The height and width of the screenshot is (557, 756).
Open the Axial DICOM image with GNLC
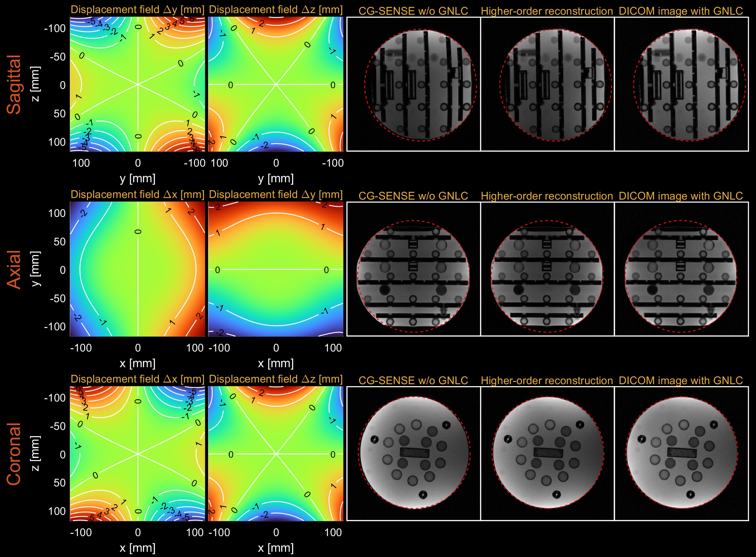click(681, 269)
